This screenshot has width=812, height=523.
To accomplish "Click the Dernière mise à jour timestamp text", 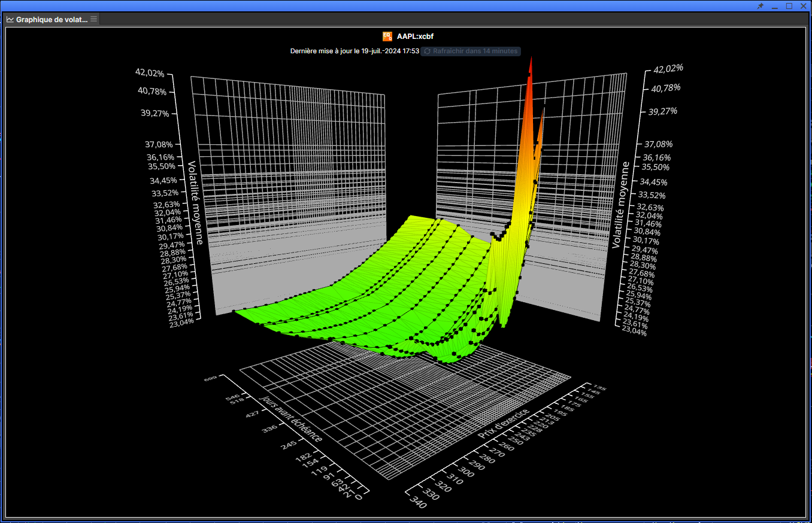I will [x=355, y=51].
